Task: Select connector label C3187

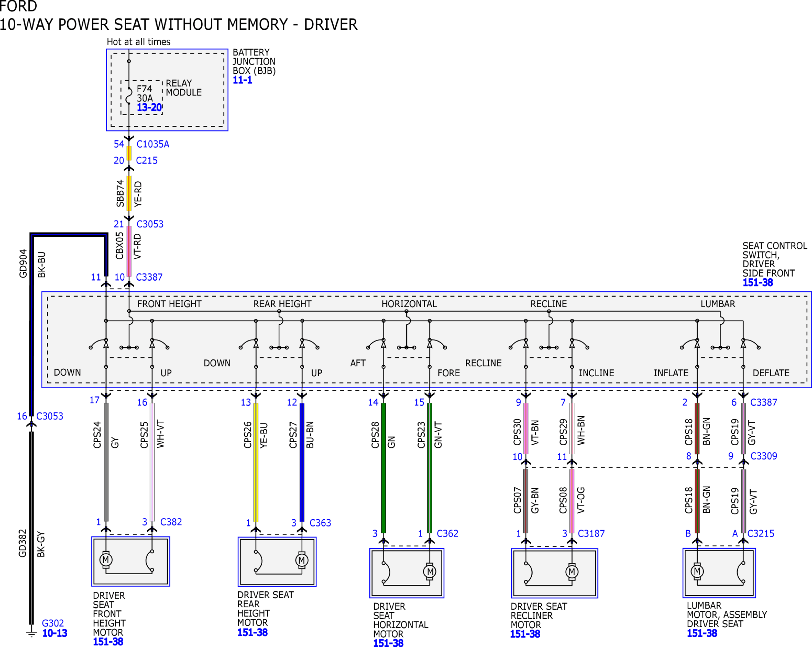Action: (591, 534)
